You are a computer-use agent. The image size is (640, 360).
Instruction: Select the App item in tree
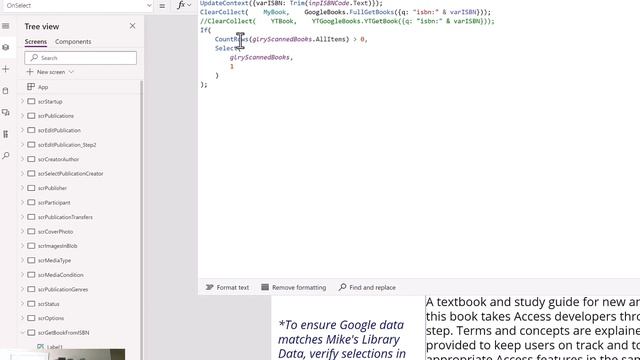(43, 87)
